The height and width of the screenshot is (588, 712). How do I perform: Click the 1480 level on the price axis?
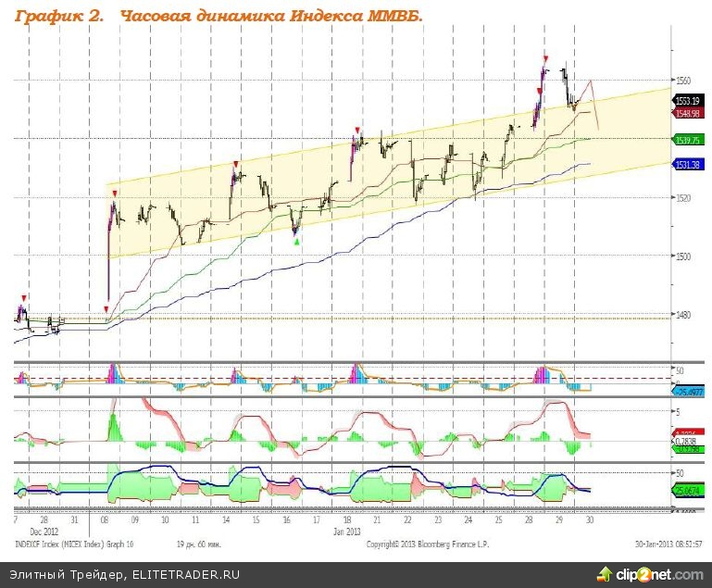pyautogui.click(x=683, y=315)
